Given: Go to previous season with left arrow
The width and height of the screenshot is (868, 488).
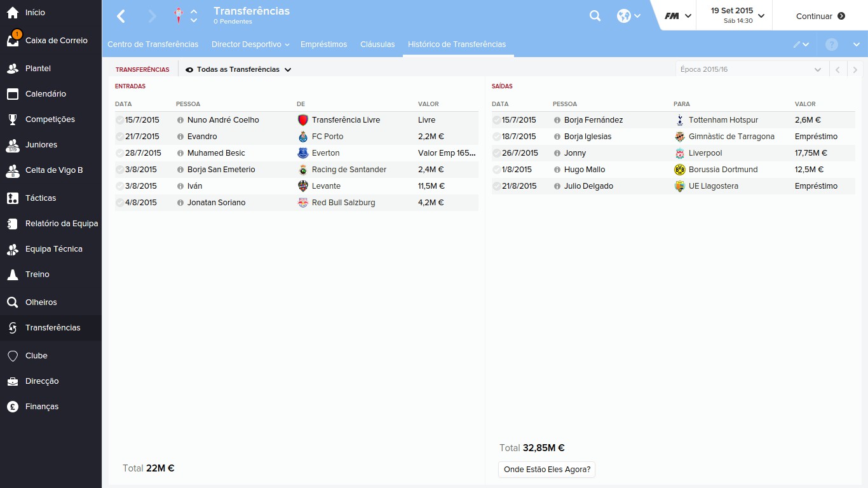Looking at the screenshot, I should [x=838, y=69].
